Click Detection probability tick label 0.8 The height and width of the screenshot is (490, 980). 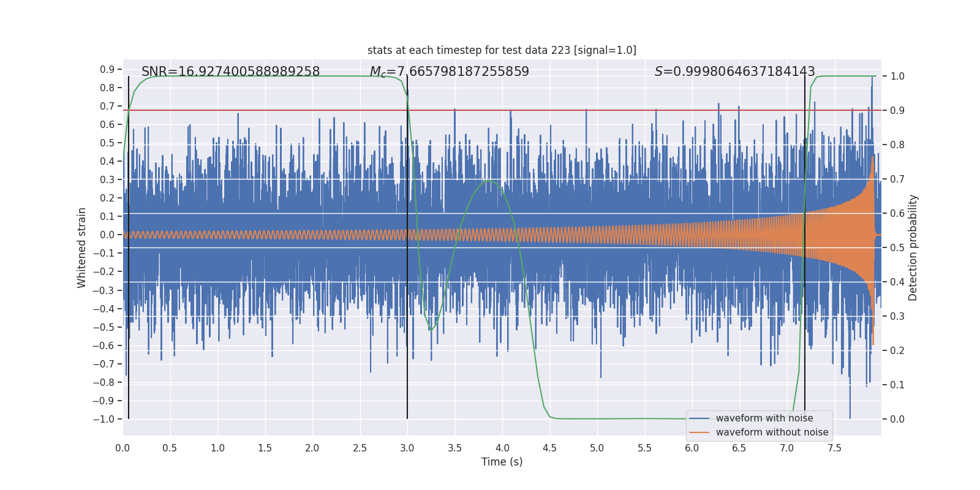897,145
